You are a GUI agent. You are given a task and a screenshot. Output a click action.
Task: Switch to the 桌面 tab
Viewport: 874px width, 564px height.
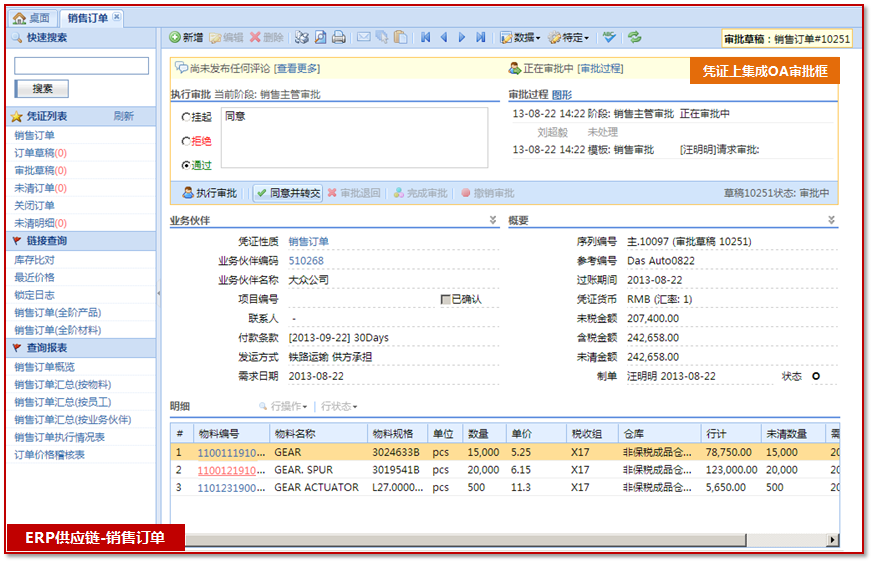(x=31, y=18)
